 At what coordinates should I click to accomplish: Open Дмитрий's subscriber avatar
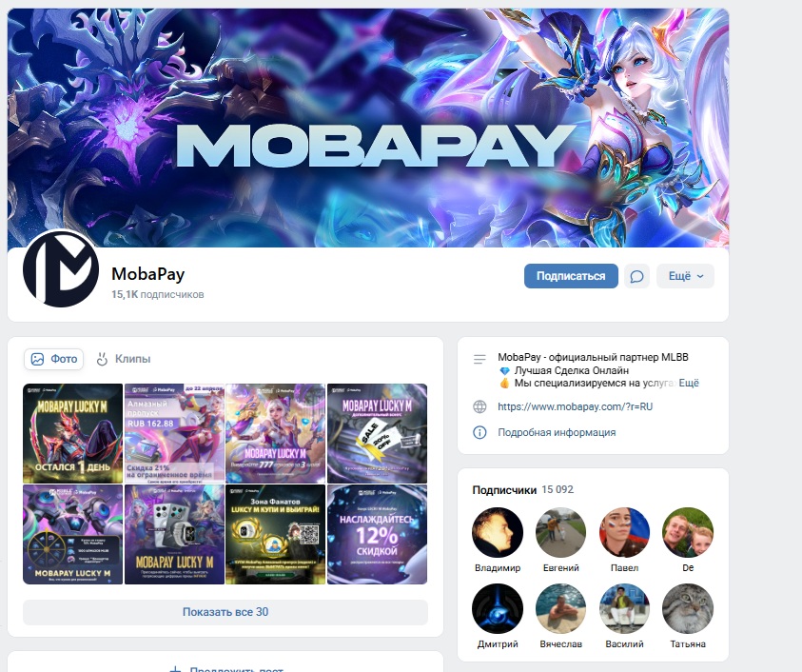click(x=498, y=608)
